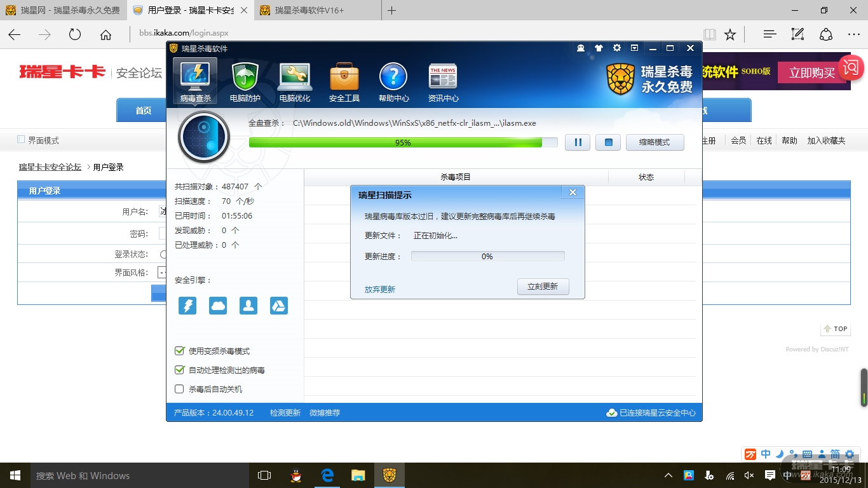
Task: Pause the full disk scan
Action: [x=578, y=142]
